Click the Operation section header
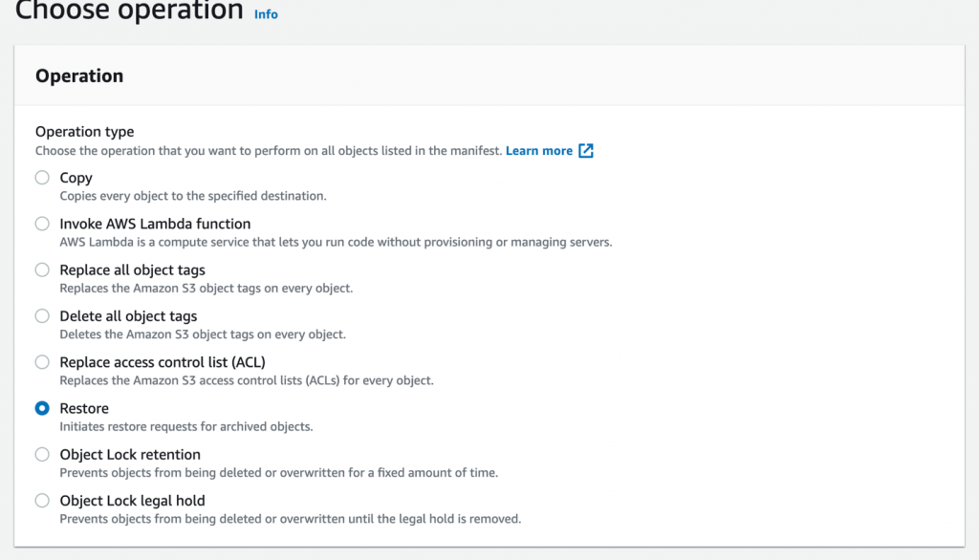Screen dimensions: 979x560 (x=78, y=75)
